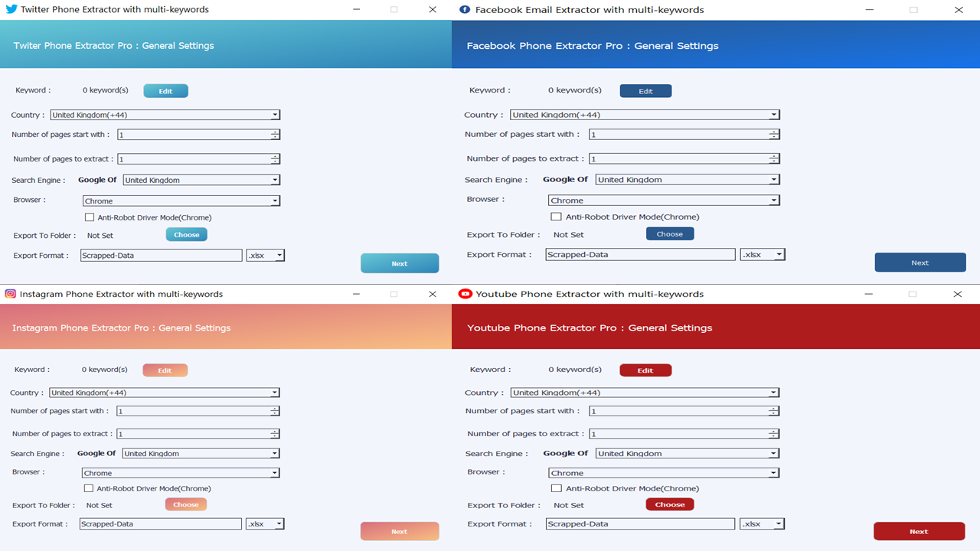Viewport: 980px width, 551px height.
Task: Choose export folder in Facebook window
Action: (x=670, y=234)
